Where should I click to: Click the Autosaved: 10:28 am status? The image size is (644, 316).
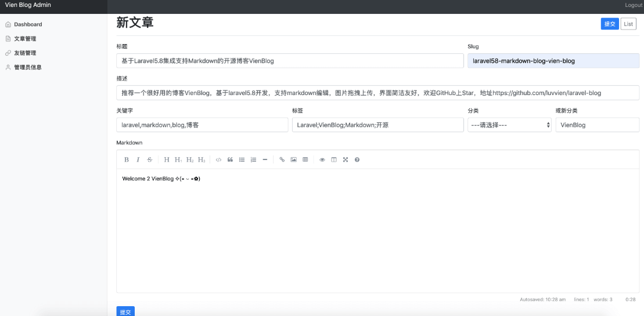[x=542, y=300]
